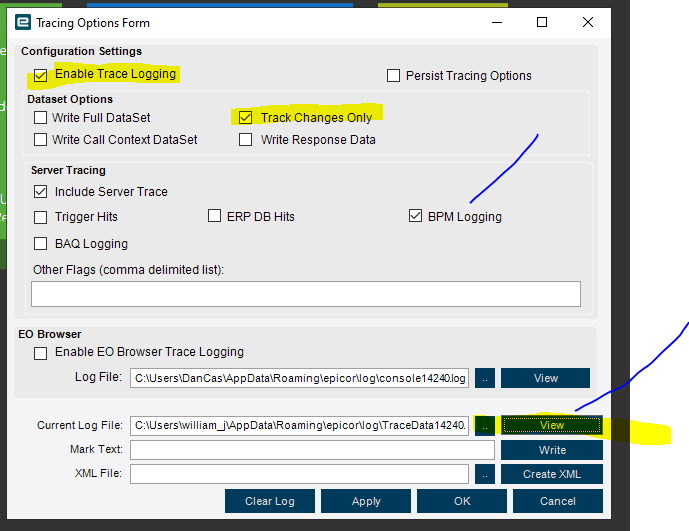689x531 pixels.
Task: Click the EO Browser Log File path field
Action: [299, 378]
